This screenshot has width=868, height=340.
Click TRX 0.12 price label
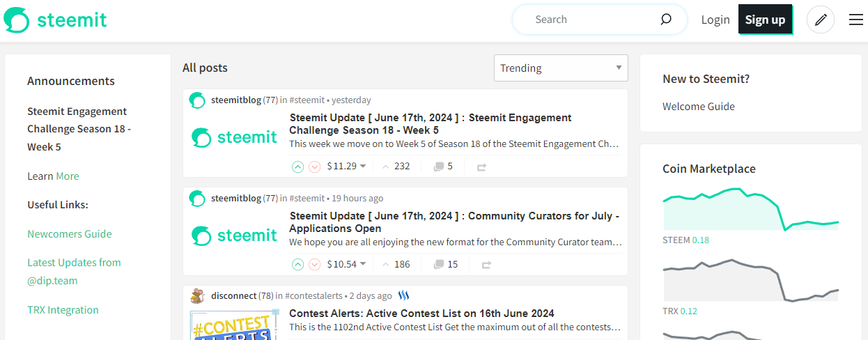[680, 311]
